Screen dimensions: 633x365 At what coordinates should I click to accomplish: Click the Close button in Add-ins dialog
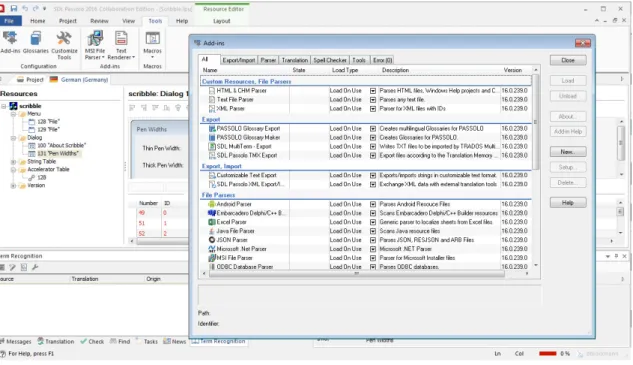(568, 60)
